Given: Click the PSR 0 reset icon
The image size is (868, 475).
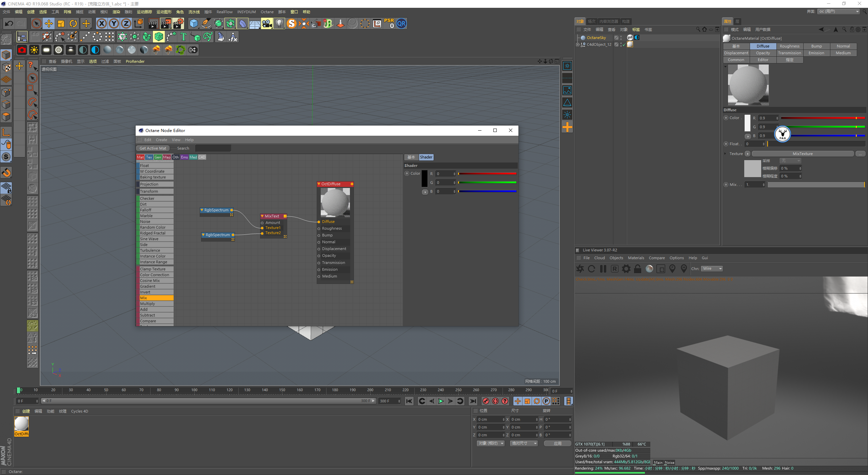Looking at the screenshot, I should pos(389,23).
